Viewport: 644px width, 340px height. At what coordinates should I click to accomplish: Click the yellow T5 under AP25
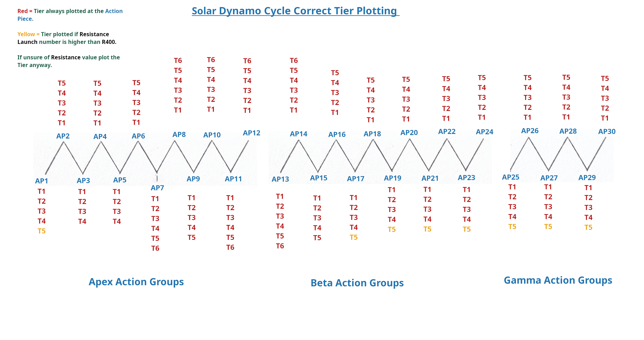[x=512, y=227]
